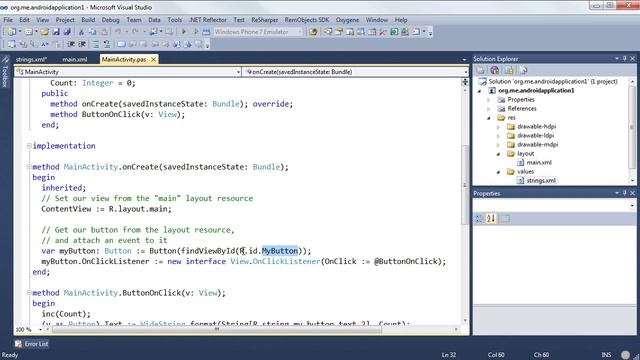Open the File menu
Image resolution: width=640 pixels, height=360 pixels.
[x=8, y=20]
